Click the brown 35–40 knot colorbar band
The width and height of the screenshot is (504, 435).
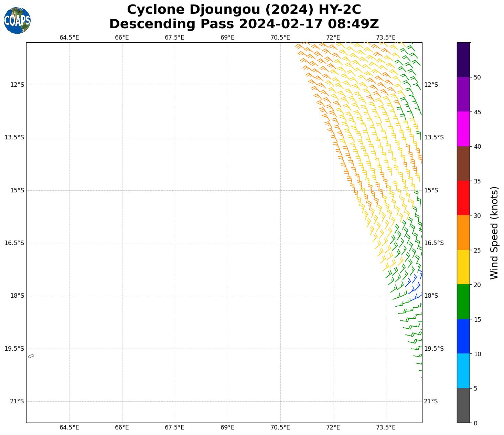[463, 163]
